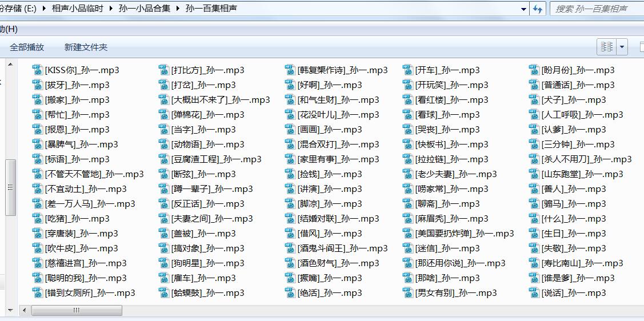Select file [慈禧进宫]_孙一.mp3
The width and height of the screenshot is (644, 321).
click(x=79, y=263)
